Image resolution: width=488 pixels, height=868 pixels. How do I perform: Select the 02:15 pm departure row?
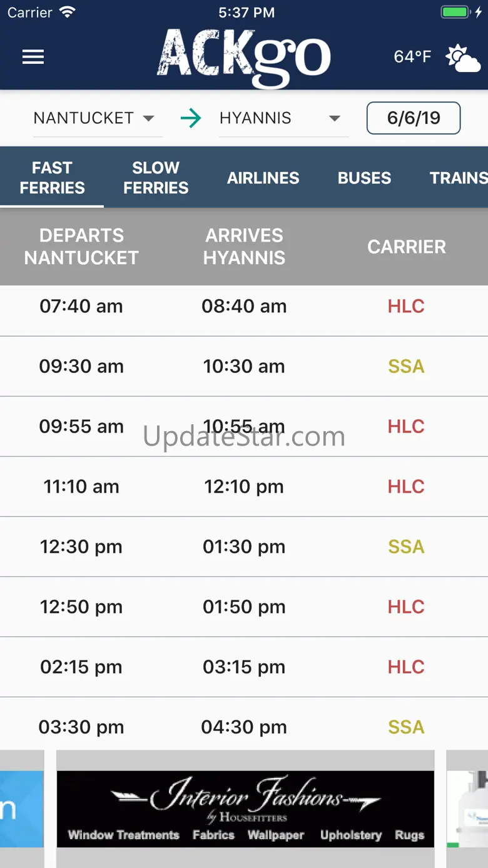[244, 667]
